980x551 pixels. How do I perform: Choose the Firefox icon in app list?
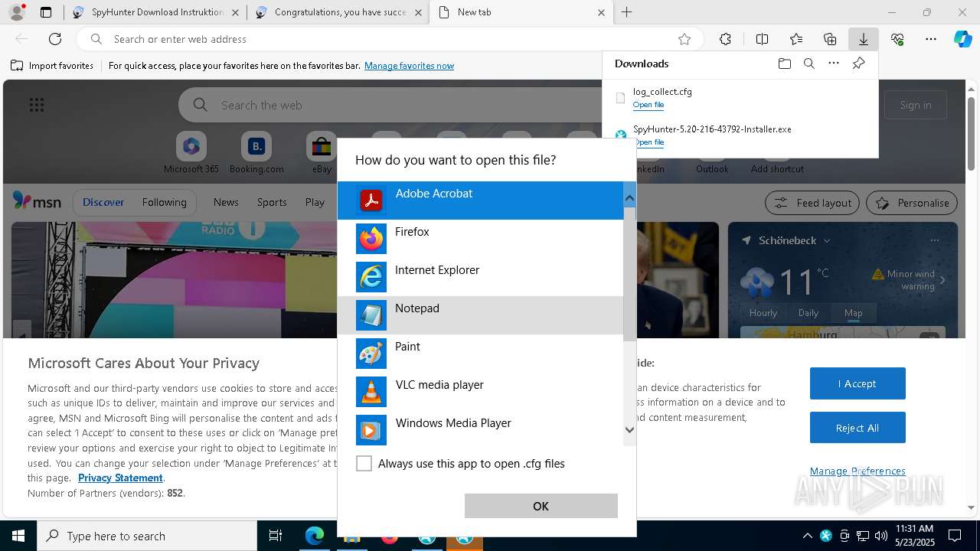pyautogui.click(x=371, y=239)
